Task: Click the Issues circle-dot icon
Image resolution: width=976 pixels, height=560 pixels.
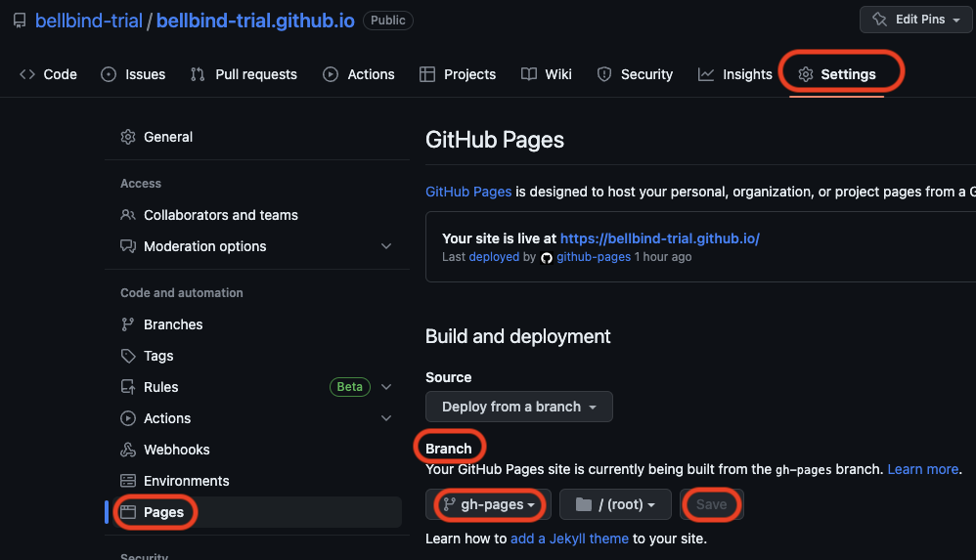Action: 109,74
